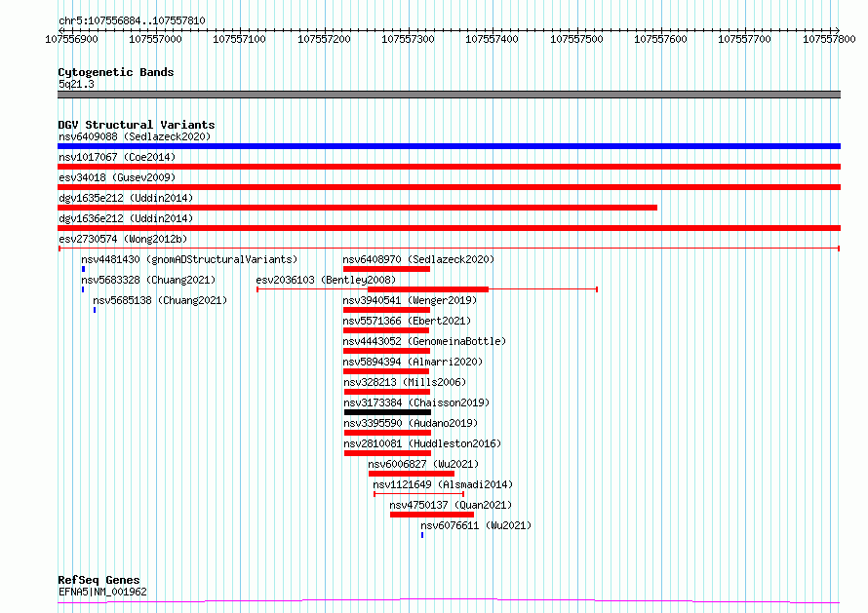Open the nsv5894394 (Almarri2020) label
The width and height of the screenshot is (868, 613).
[x=413, y=362]
